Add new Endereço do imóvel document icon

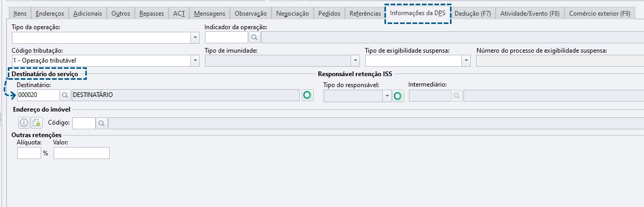click(36, 123)
